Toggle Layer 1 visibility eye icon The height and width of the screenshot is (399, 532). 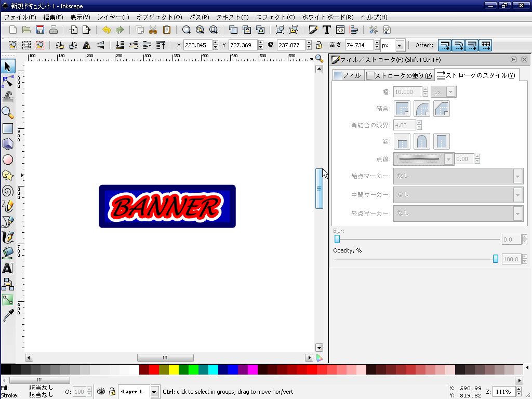tap(101, 392)
